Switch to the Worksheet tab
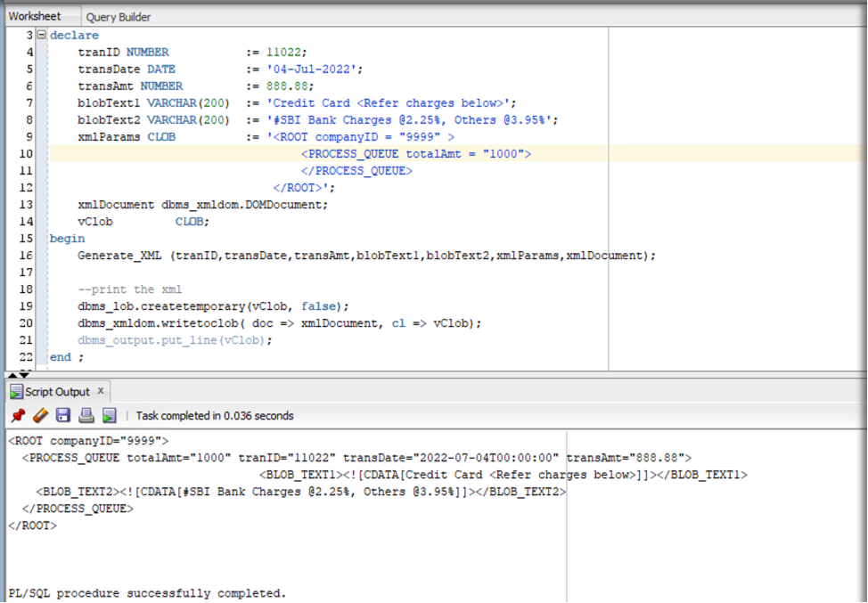868x603 pixels. tap(35, 16)
